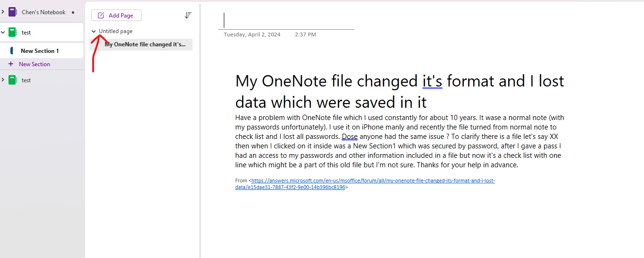Image resolution: width=644 pixels, height=258 pixels.
Task: Open the sort pages icon
Action: [x=188, y=15]
